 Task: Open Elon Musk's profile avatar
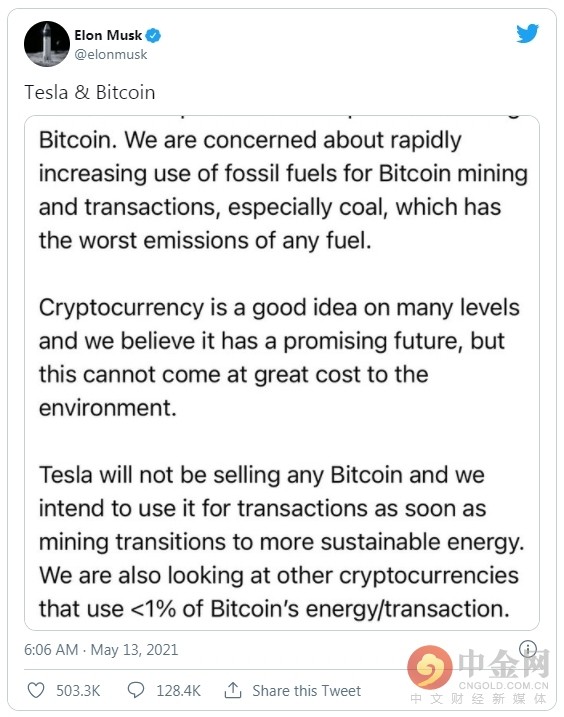(x=47, y=44)
